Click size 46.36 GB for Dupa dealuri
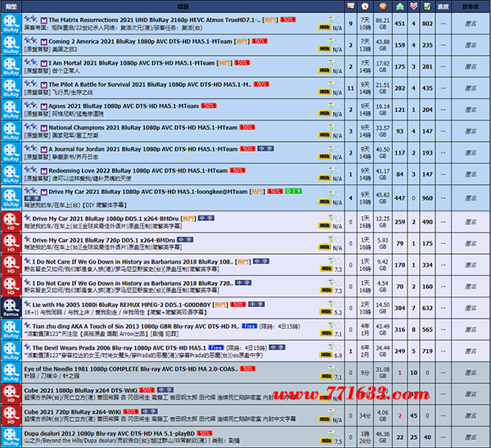 382,437
